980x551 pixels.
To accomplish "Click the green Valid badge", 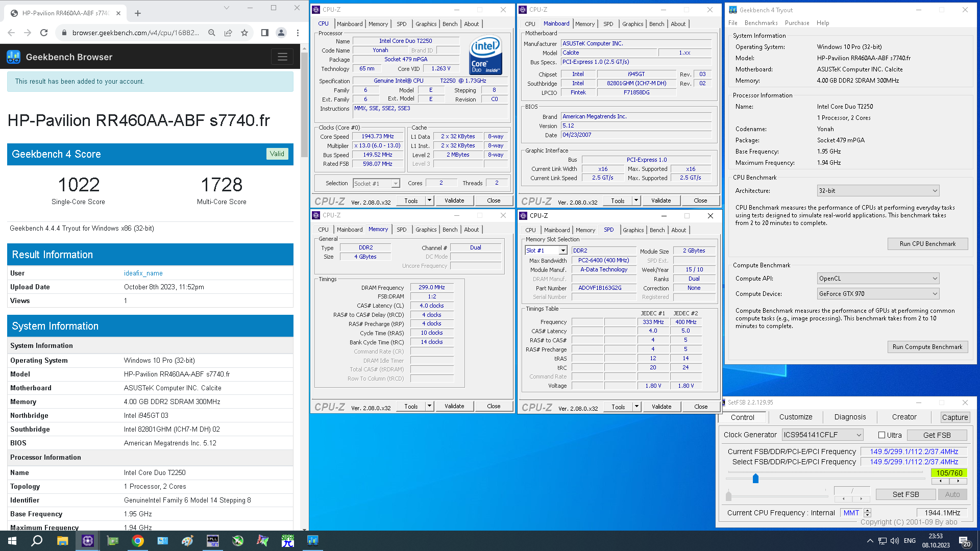I will click(x=277, y=154).
